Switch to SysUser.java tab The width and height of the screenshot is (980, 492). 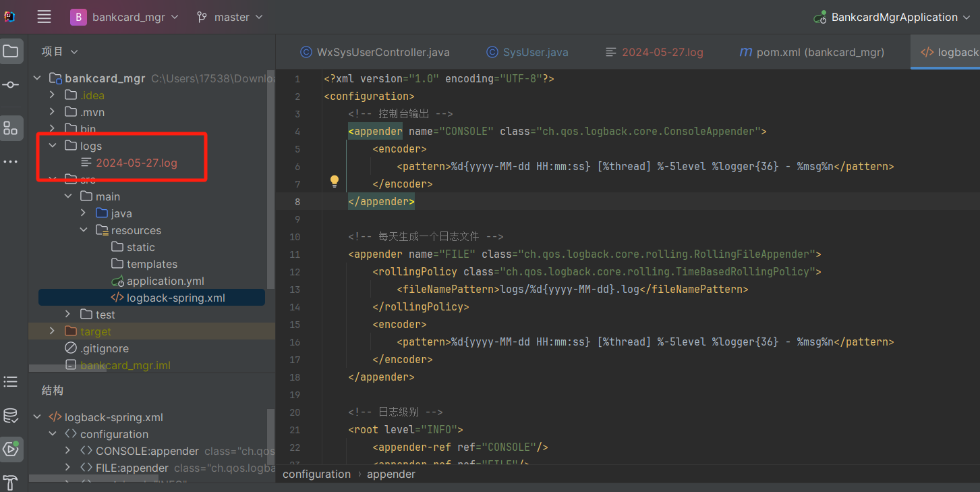pyautogui.click(x=527, y=52)
